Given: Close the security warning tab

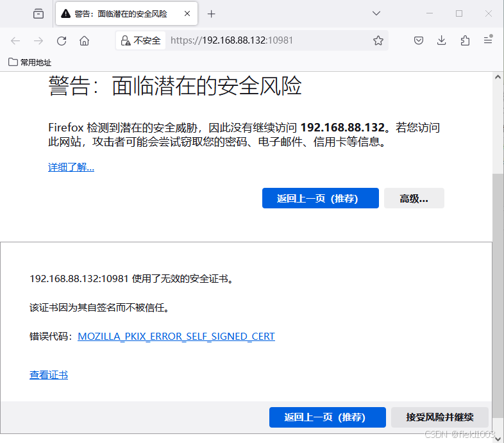Looking at the screenshot, I should [187, 13].
